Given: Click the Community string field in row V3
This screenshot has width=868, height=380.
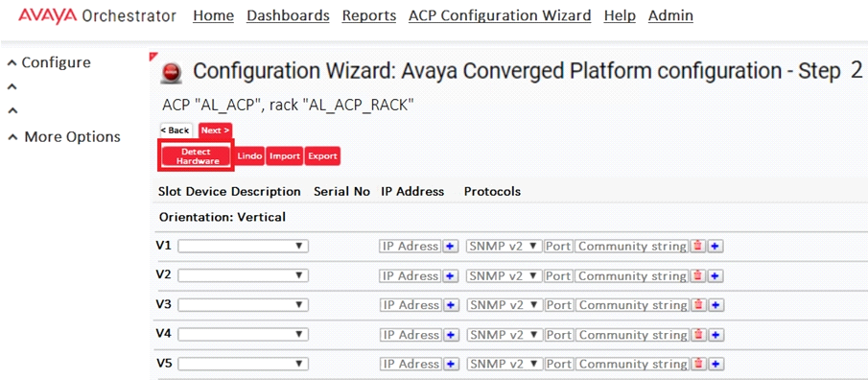Looking at the screenshot, I should click(x=633, y=304).
